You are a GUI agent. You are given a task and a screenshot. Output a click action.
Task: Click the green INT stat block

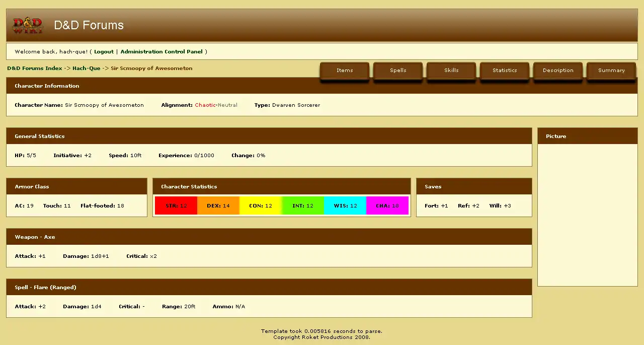pos(303,206)
